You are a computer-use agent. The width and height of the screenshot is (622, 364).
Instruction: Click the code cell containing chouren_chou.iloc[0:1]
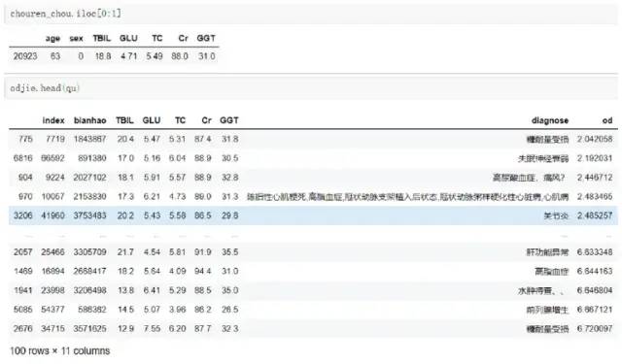tap(311, 14)
